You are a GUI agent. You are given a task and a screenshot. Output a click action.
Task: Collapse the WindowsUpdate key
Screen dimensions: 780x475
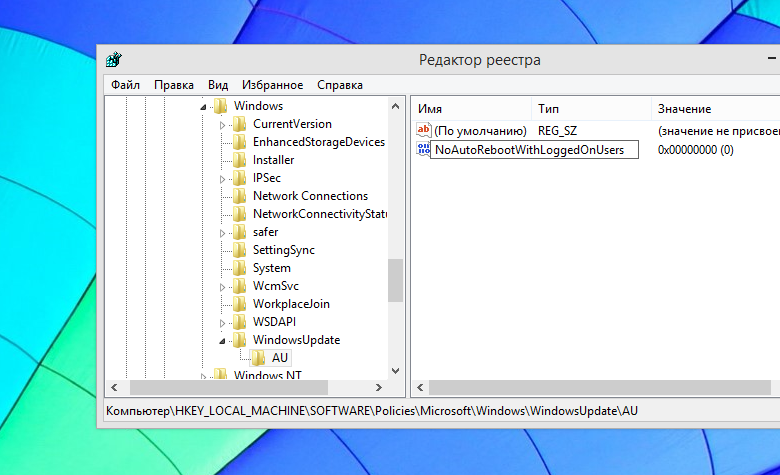[x=222, y=341]
